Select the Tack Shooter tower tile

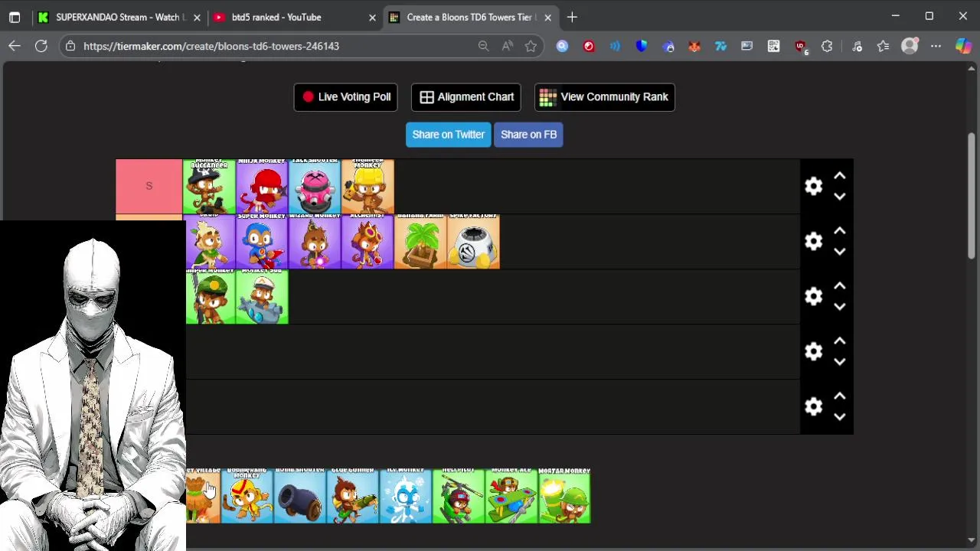pos(315,186)
